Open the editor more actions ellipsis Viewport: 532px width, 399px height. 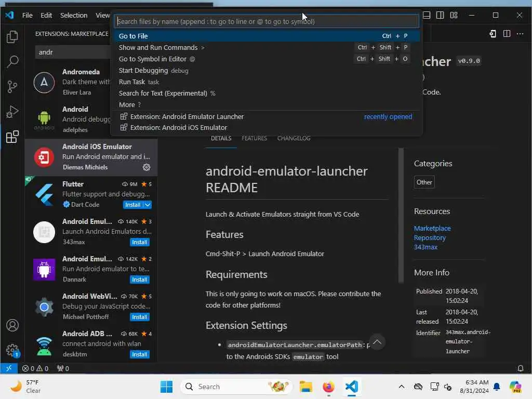pyautogui.click(x=520, y=34)
